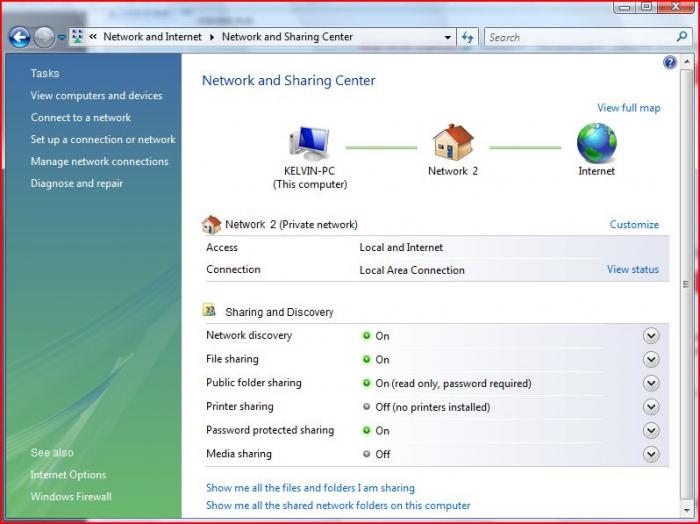This screenshot has width=700, height=524.
Task: Click the green On indicator for File sharing
Action: click(x=367, y=359)
